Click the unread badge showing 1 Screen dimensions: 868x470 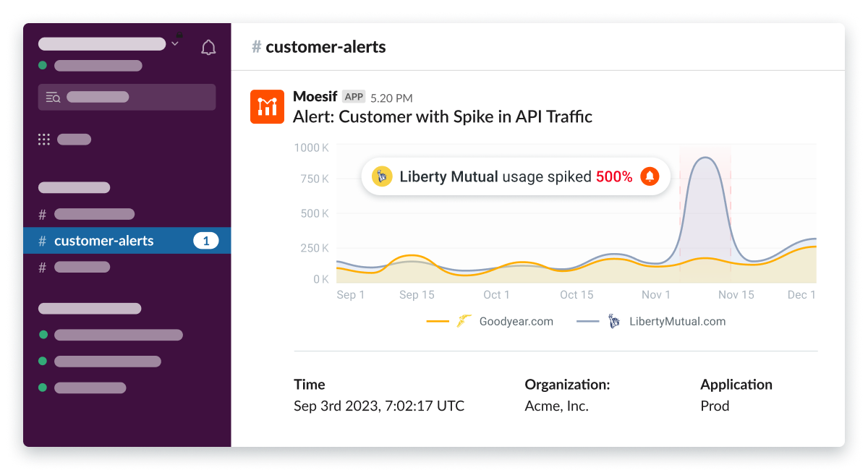205,241
